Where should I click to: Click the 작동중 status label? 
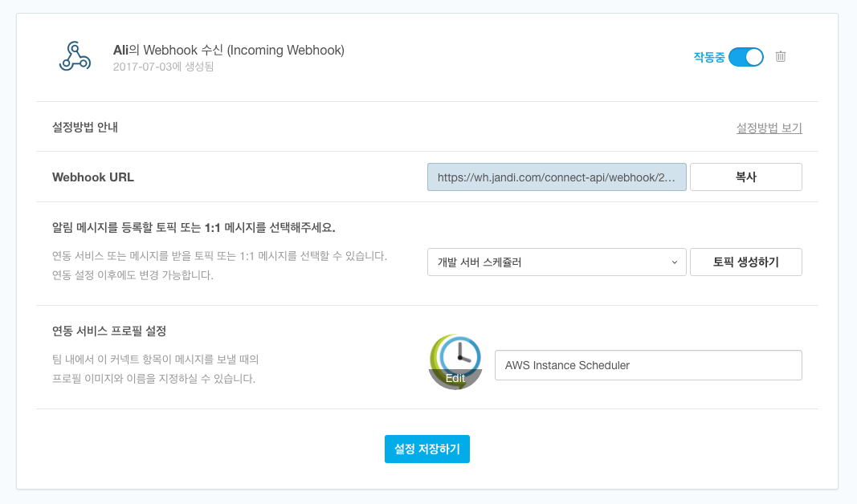point(709,57)
